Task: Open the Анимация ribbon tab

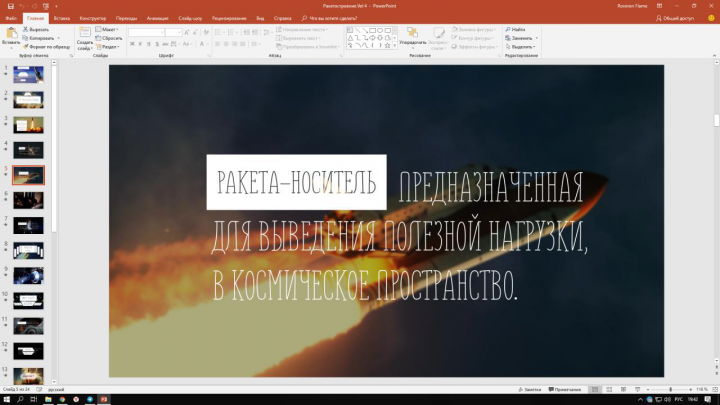Action: (x=158, y=18)
